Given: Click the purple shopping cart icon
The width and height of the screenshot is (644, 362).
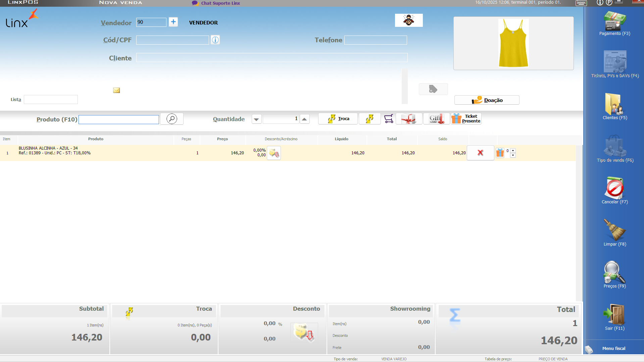Looking at the screenshot, I should 389,119.
